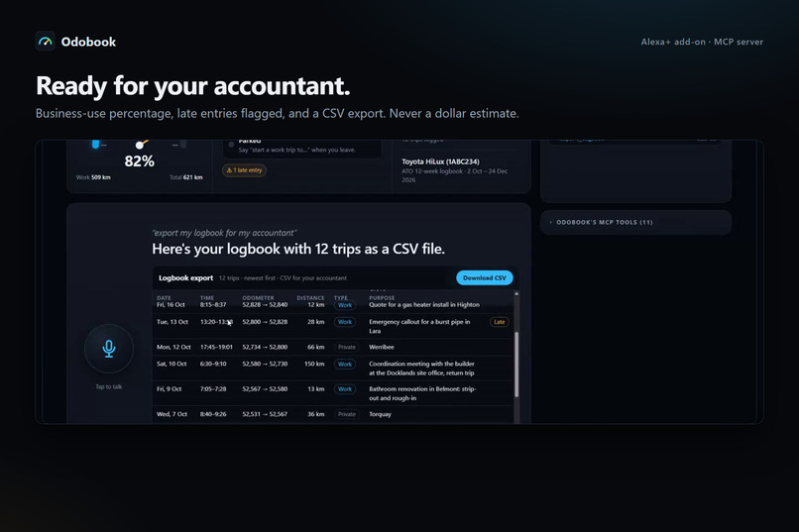Image resolution: width=799 pixels, height=532 pixels.
Task: Click 'Coordination meeting with the builder' purpose
Action: (421, 369)
